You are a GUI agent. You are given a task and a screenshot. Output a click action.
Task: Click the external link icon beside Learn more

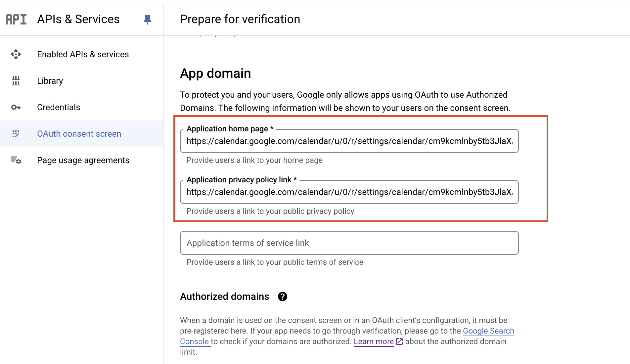(x=399, y=341)
